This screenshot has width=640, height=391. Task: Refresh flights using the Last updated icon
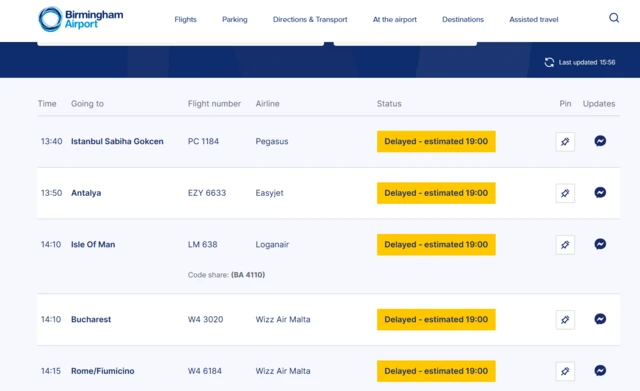click(x=549, y=62)
